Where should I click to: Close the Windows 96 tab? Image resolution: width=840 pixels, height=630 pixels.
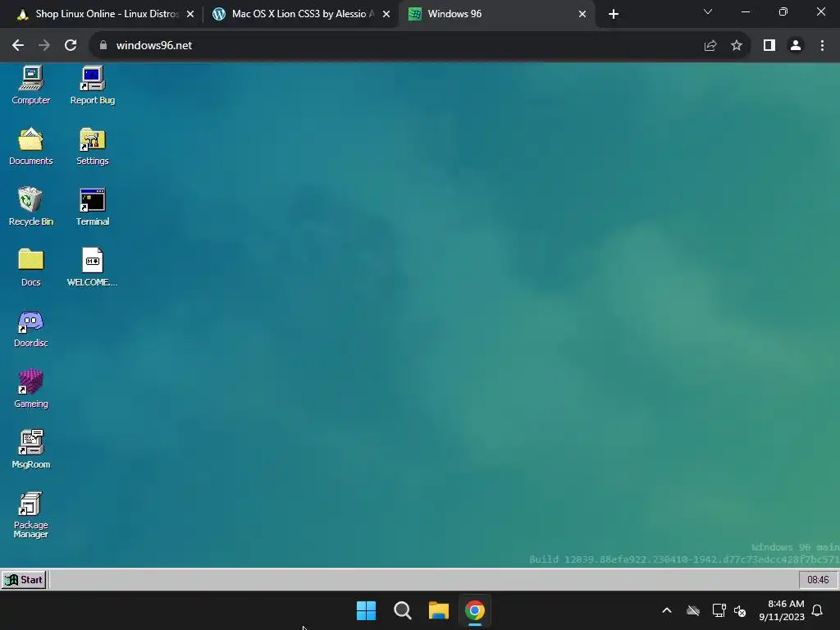point(582,14)
